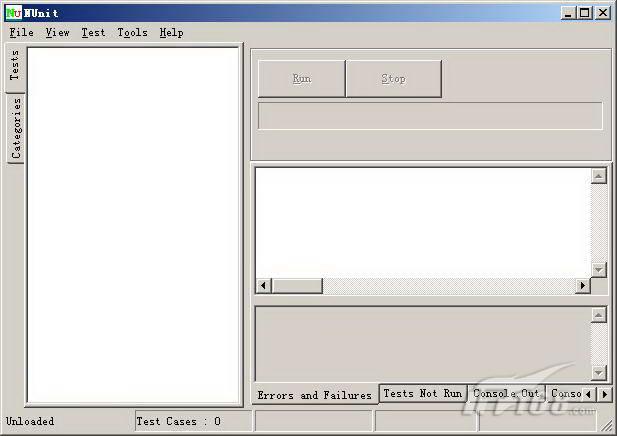
Task: Click inside the grey stack trace box
Action: pyautogui.click(x=423, y=344)
